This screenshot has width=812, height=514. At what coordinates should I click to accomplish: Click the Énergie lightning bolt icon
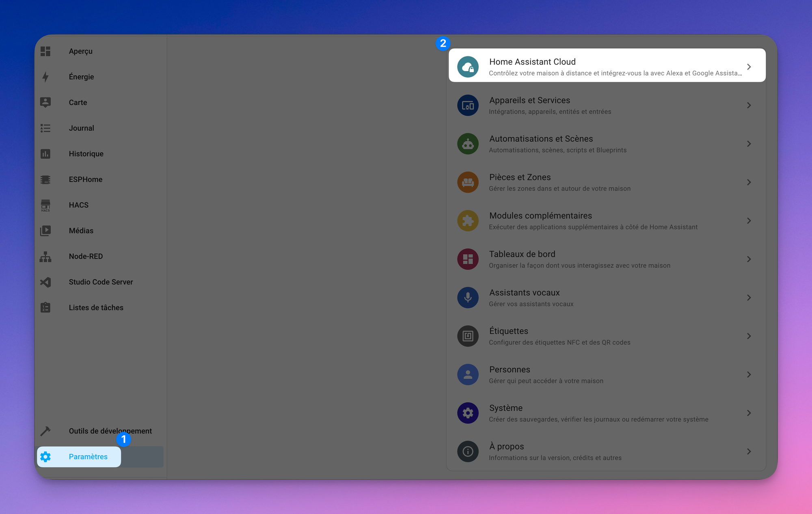point(45,77)
